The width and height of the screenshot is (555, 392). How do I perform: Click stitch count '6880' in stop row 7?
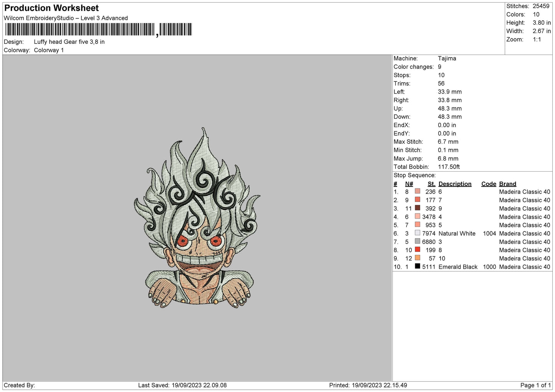coord(429,242)
